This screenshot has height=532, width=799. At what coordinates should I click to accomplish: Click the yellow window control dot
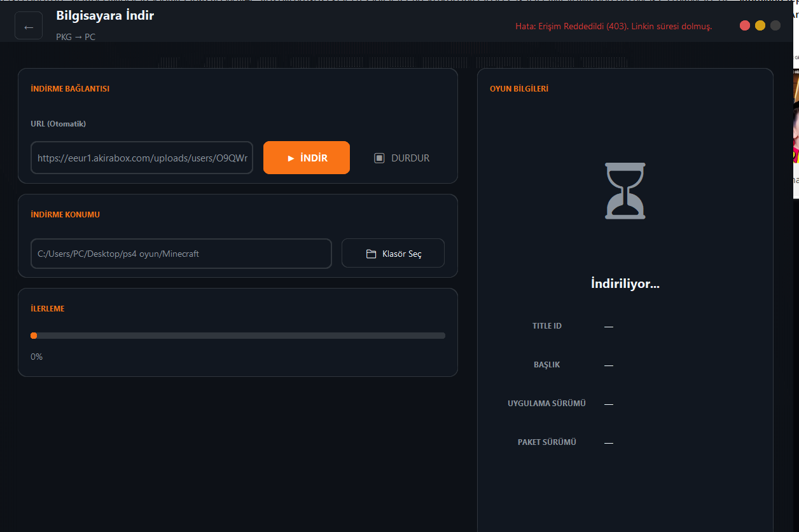760,25
